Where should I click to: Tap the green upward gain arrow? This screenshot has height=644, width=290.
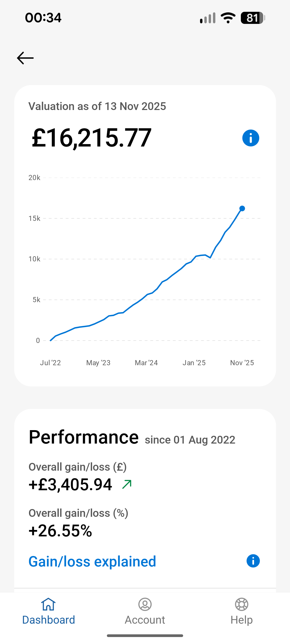click(127, 484)
